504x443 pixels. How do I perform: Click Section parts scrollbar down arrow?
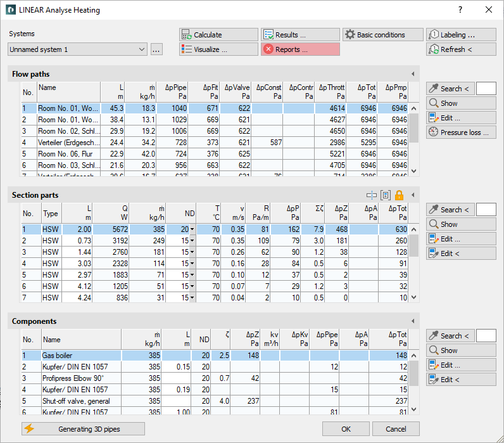point(413,297)
